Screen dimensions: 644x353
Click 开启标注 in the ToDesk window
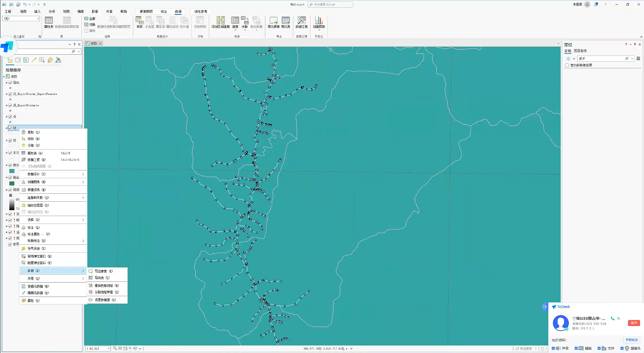[x=632, y=340]
